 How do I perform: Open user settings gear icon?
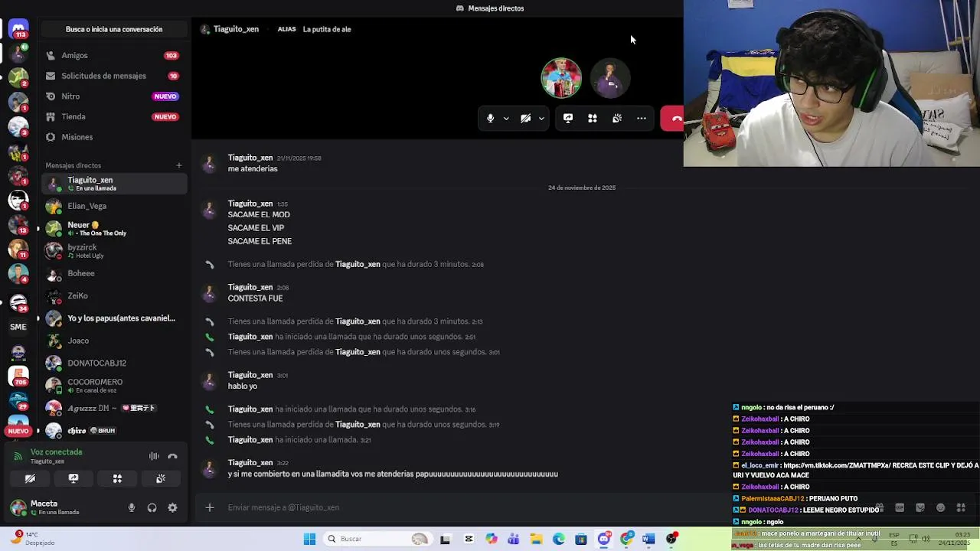(172, 507)
